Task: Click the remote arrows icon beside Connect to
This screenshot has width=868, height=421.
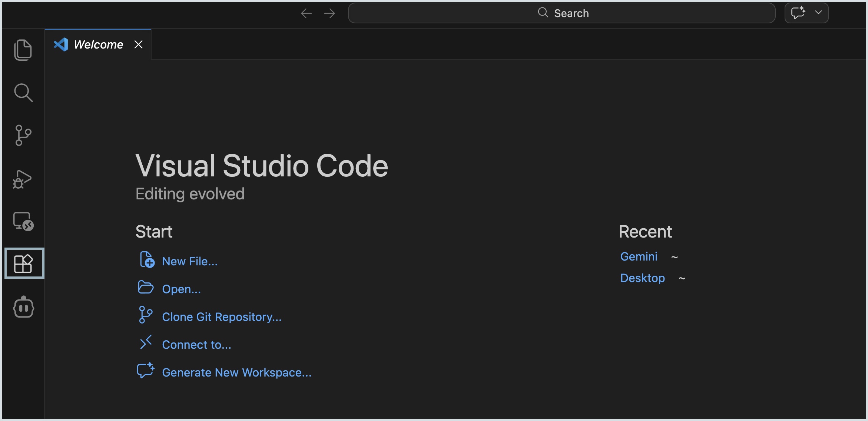Action: coord(146,342)
